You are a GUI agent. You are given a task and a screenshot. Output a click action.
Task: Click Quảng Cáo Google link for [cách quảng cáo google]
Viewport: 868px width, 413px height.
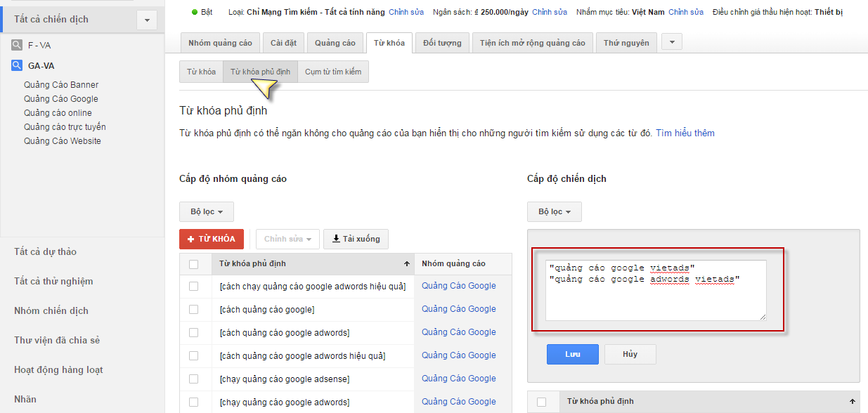(x=459, y=309)
